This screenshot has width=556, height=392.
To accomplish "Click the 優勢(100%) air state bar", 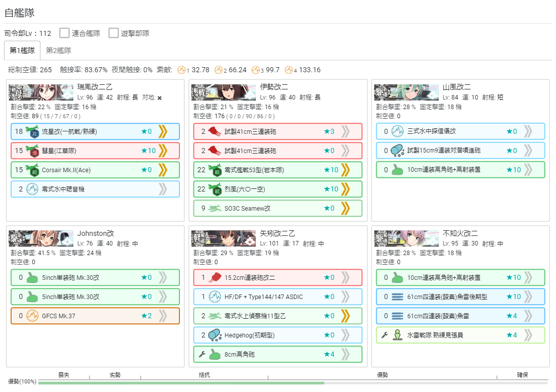I will pyautogui.click(x=293, y=382).
